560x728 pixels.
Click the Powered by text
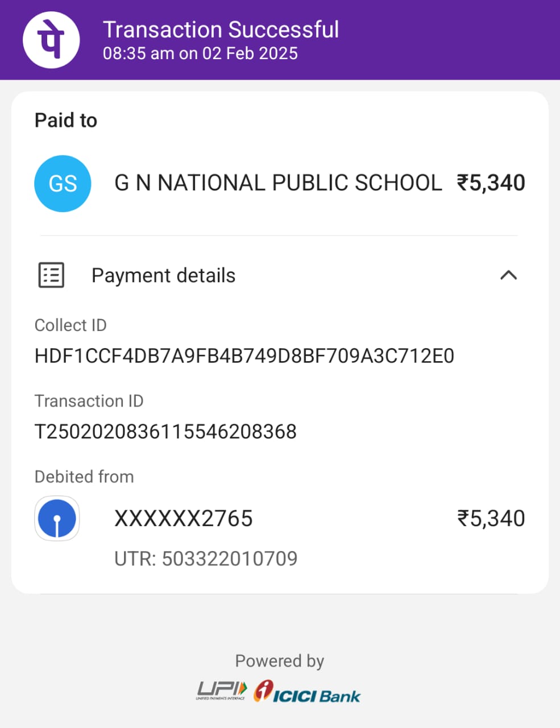click(x=280, y=661)
